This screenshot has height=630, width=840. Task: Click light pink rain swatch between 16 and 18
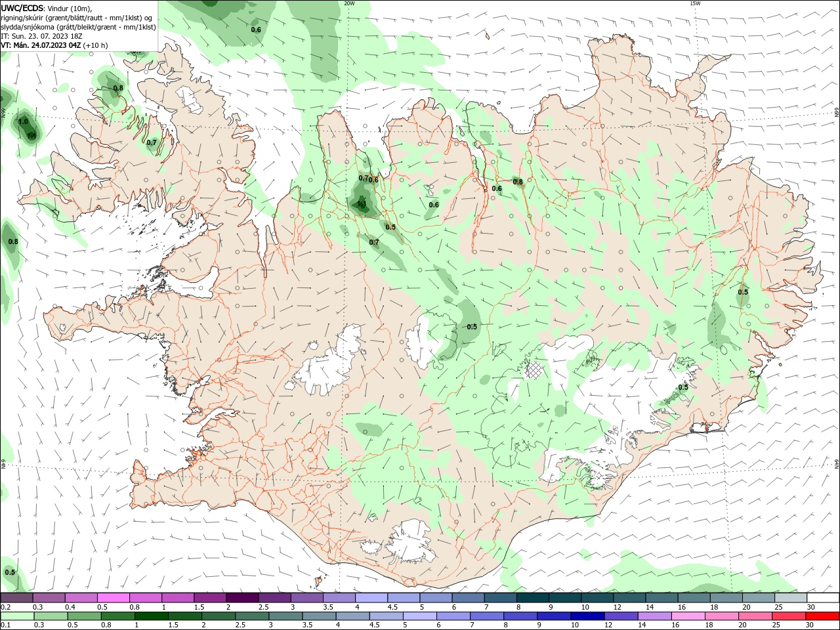click(x=688, y=616)
